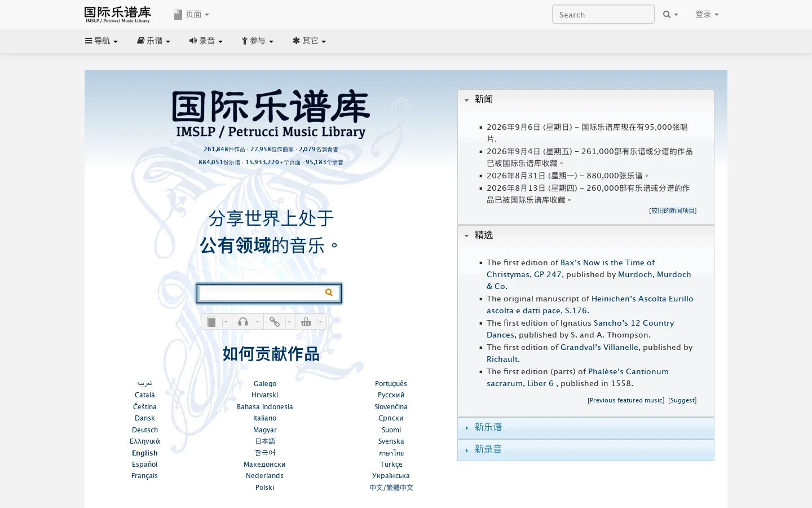
Task: Click the 95,183 recordings count
Action: [324, 163]
